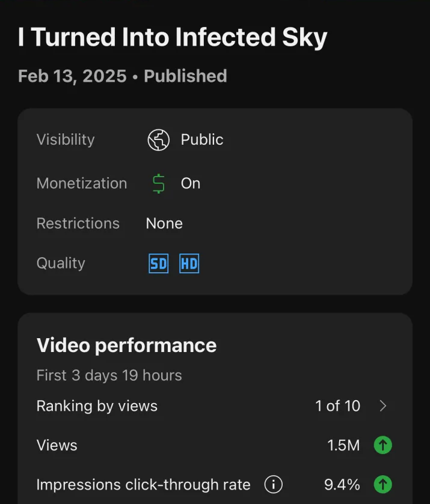The width and height of the screenshot is (430, 504).
Task: Tap the 1.5M views value
Action: [x=343, y=445]
